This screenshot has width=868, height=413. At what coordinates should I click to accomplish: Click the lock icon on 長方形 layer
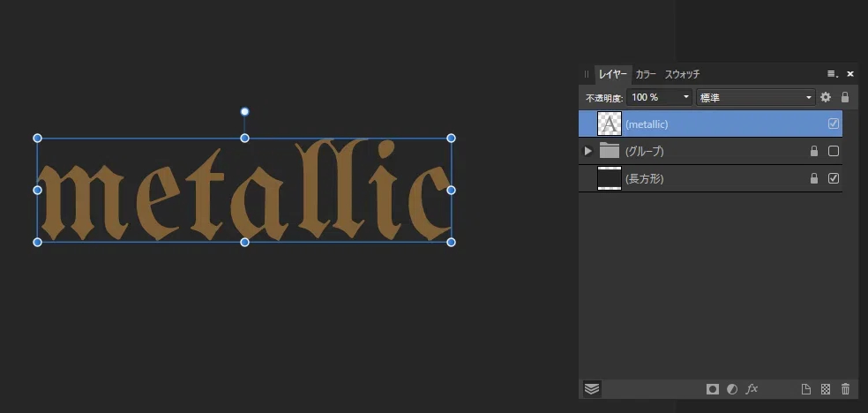point(813,178)
